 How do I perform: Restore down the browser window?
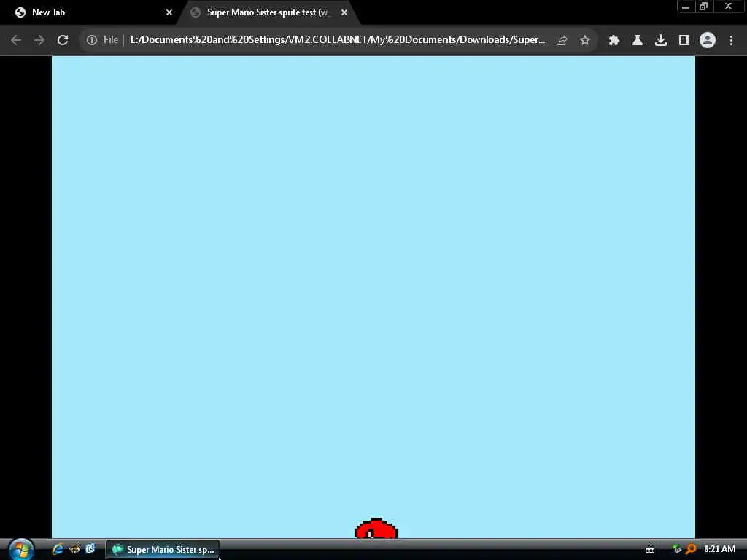click(x=704, y=7)
